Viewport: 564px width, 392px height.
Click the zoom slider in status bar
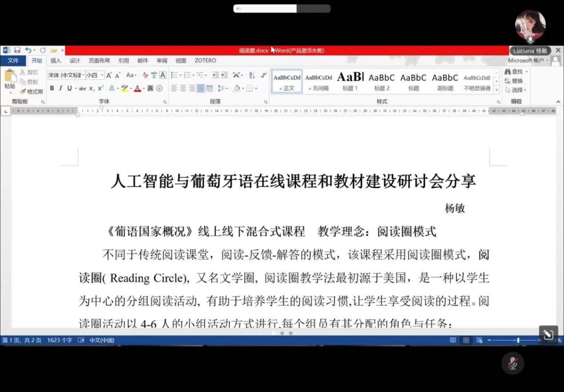pos(518,340)
